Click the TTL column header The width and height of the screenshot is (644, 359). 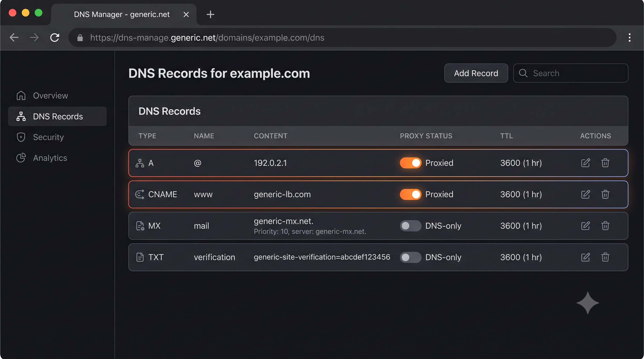[506, 136]
